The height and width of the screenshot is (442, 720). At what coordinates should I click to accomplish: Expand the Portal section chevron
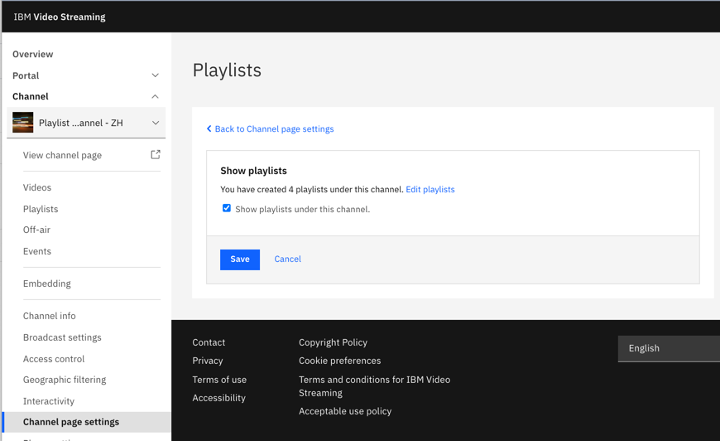(155, 75)
